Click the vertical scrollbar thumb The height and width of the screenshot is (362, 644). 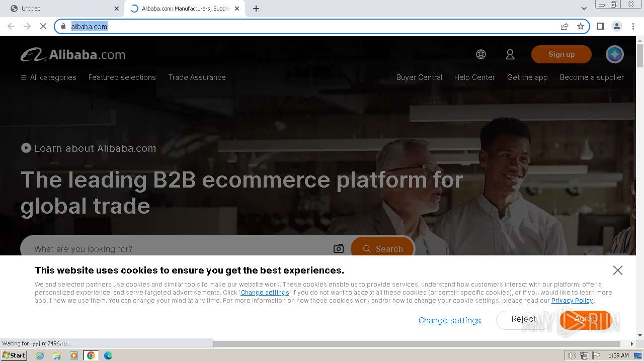(640, 55)
